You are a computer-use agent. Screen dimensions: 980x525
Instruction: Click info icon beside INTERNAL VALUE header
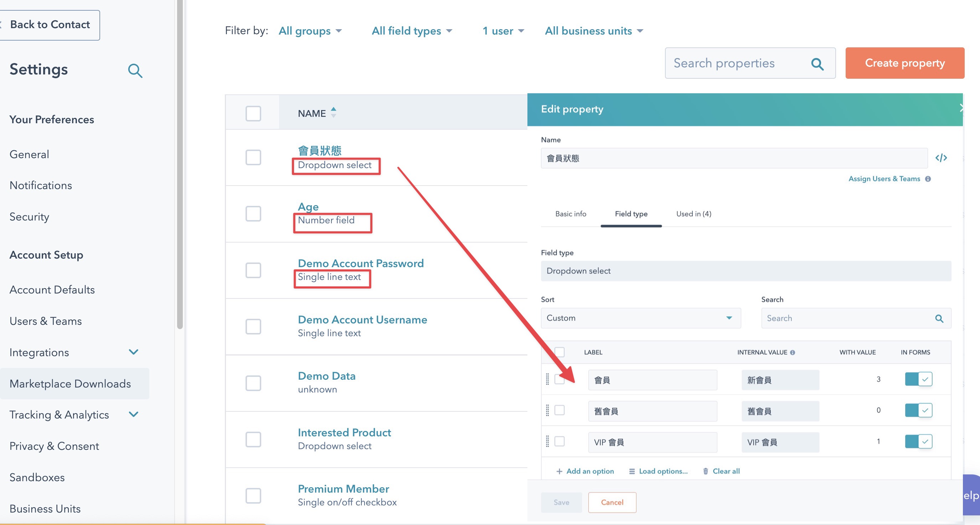pos(793,352)
